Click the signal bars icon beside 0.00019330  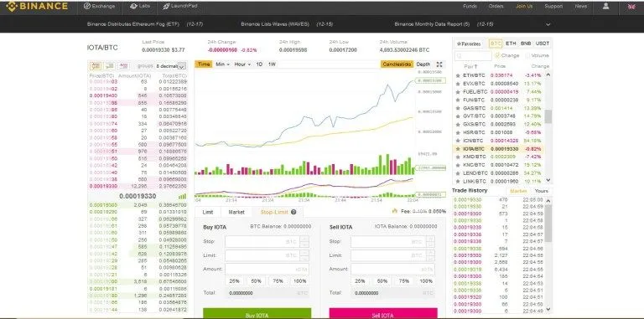pyautogui.click(x=182, y=197)
